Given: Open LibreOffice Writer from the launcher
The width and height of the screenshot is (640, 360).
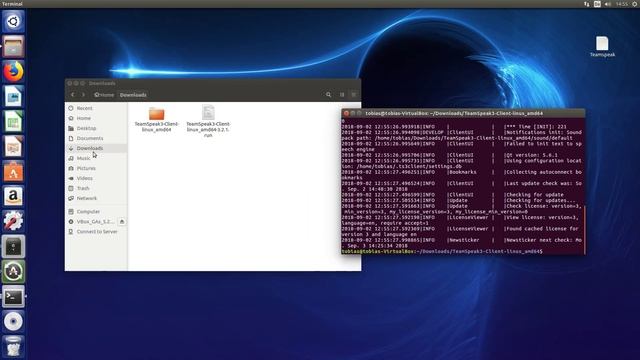Looking at the screenshot, I should tap(13, 97).
